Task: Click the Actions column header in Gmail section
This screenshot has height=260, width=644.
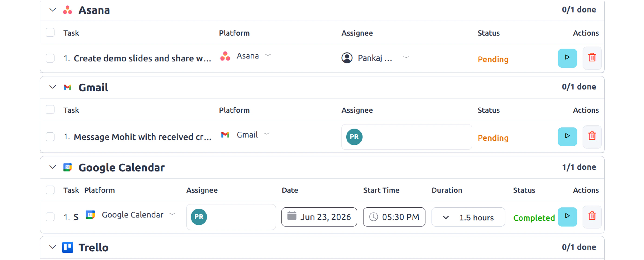Action: click(585, 110)
